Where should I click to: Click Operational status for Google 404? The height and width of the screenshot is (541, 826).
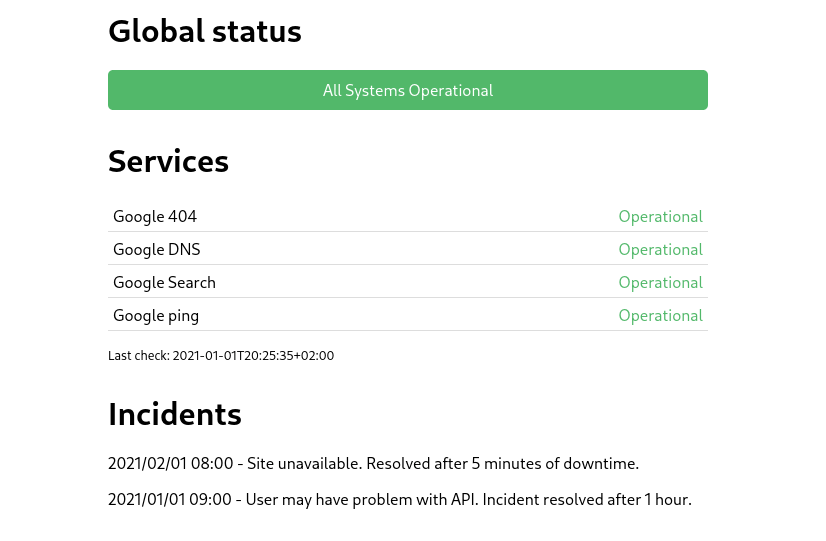pos(660,216)
